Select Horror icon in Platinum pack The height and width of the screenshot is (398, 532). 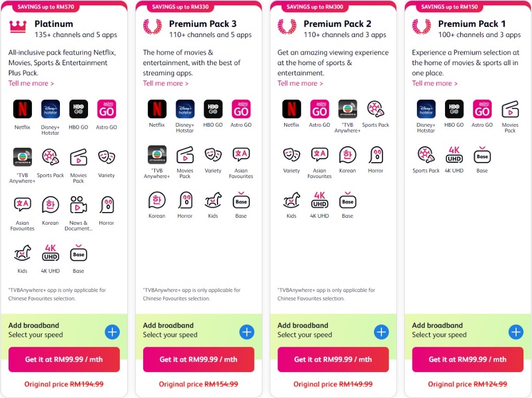(107, 205)
